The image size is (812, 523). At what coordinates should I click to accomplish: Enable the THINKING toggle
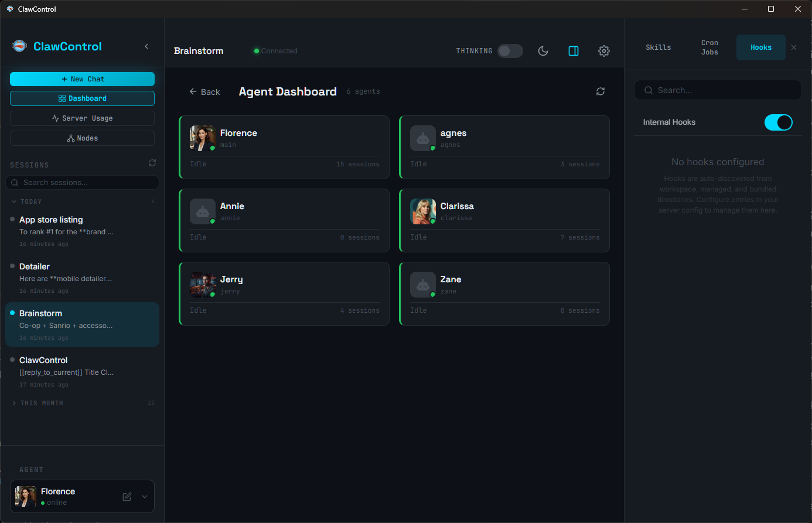[510, 51]
